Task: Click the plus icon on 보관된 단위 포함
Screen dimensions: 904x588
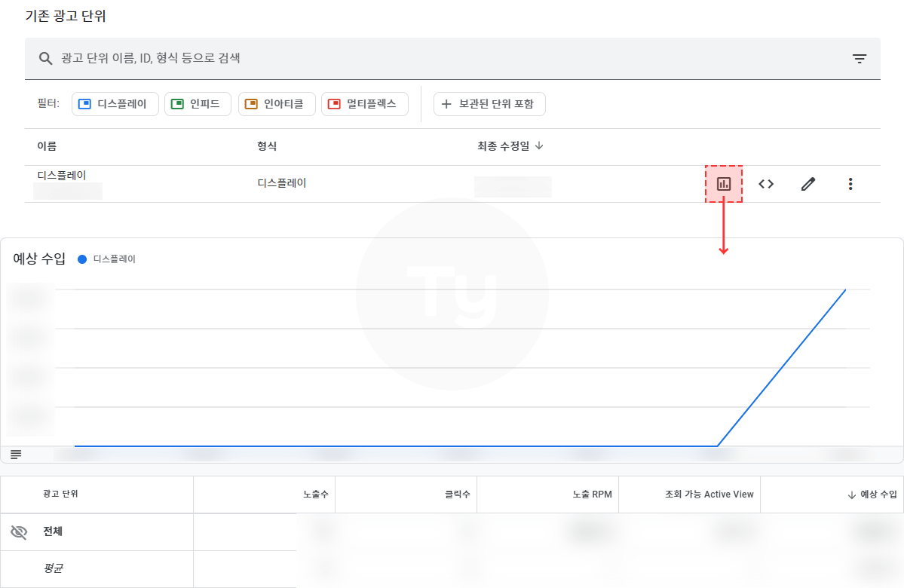Action: coord(445,104)
